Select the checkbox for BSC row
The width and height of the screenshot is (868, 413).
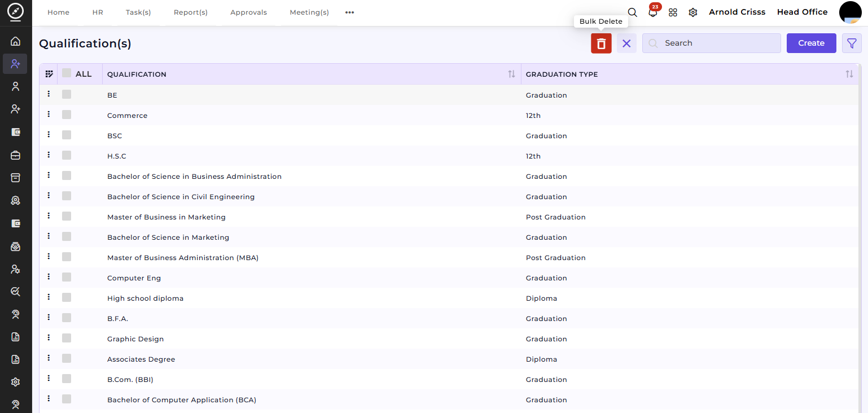67,135
